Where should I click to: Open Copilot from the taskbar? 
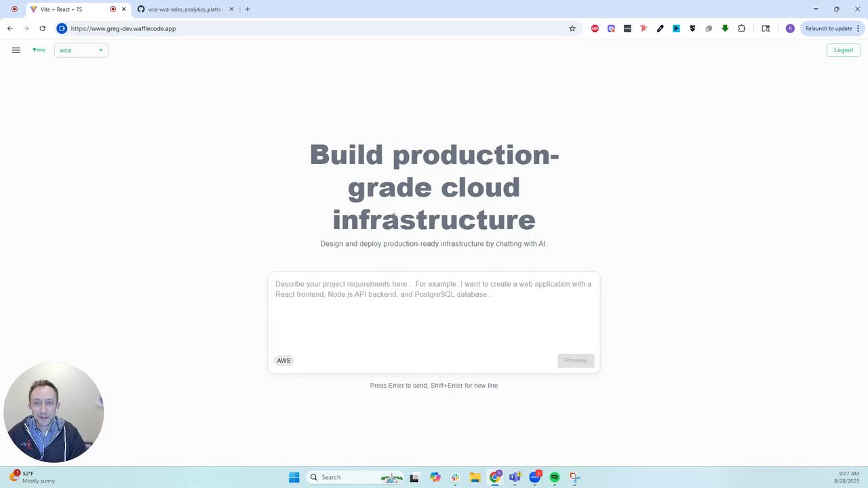point(435,477)
